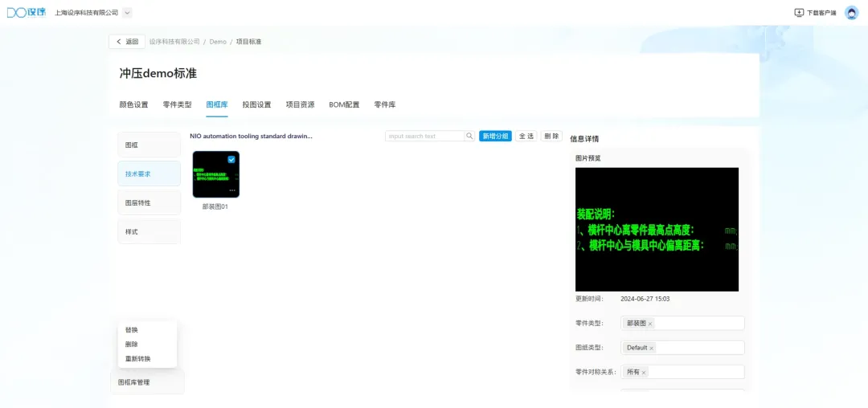Open the 零件类型 select box
Screen dimensions: 868x408
click(x=682, y=324)
